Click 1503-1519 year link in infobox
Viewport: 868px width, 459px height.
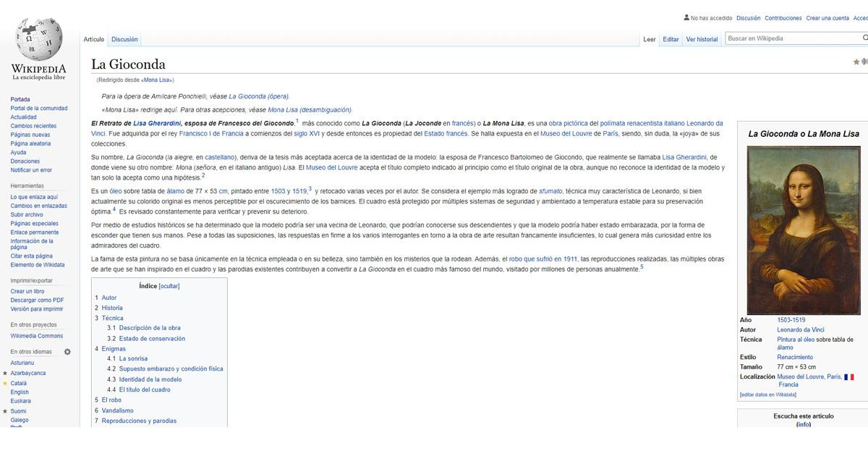[791, 320]
